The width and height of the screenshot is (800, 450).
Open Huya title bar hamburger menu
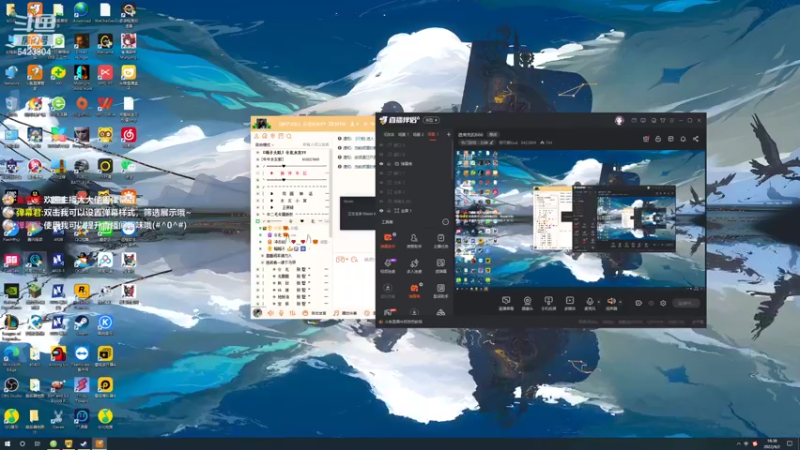[x=671, y=120]
